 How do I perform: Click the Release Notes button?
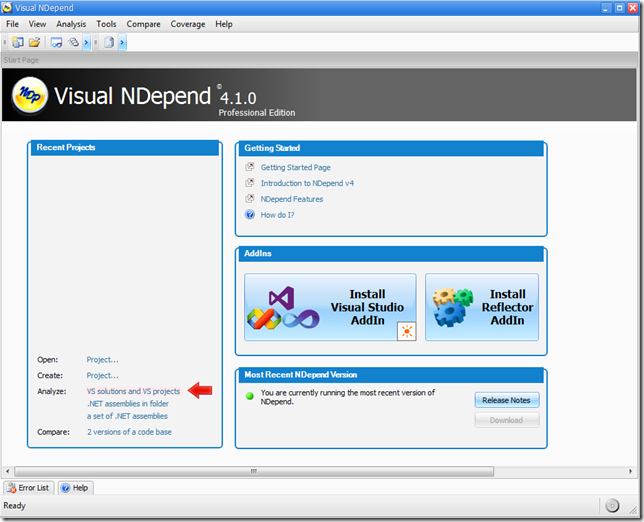[x=507, y=400]
